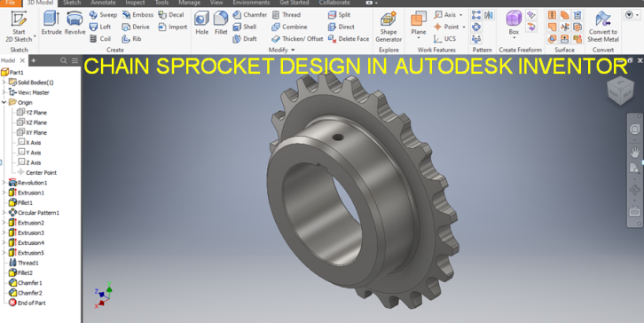Select the Revolve tool
Image resolution: width=644 pixels, height=323 pixels.
point(75,23)
